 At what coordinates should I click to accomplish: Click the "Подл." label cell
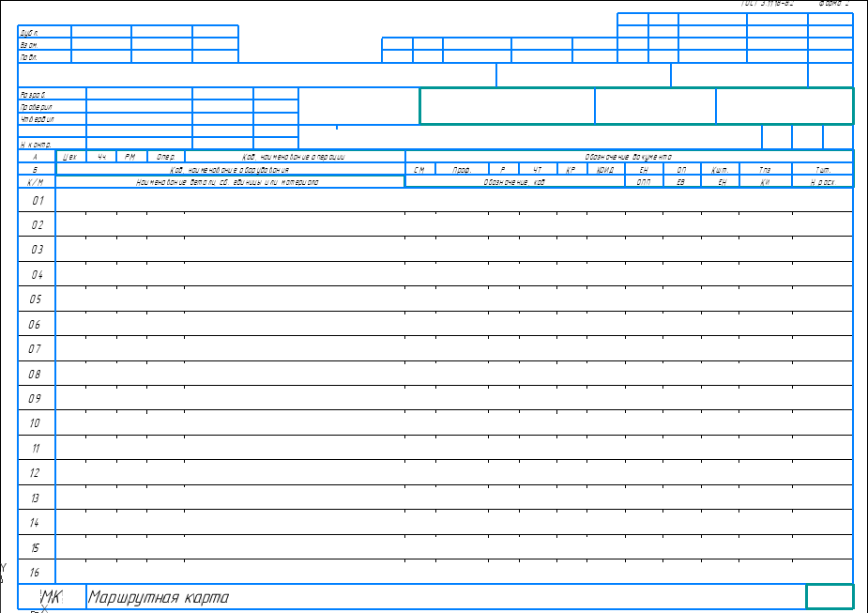(x=44, y=56)
